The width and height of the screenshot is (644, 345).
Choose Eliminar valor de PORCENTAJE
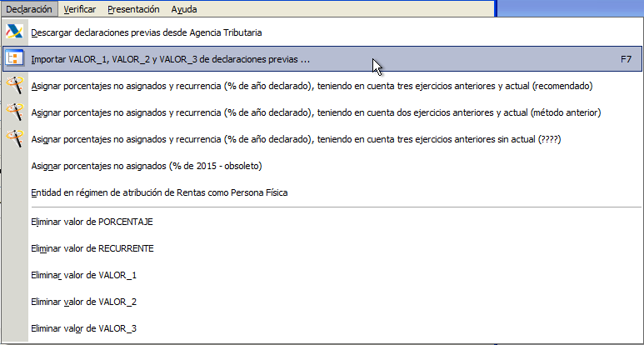(x=322, y=222)
